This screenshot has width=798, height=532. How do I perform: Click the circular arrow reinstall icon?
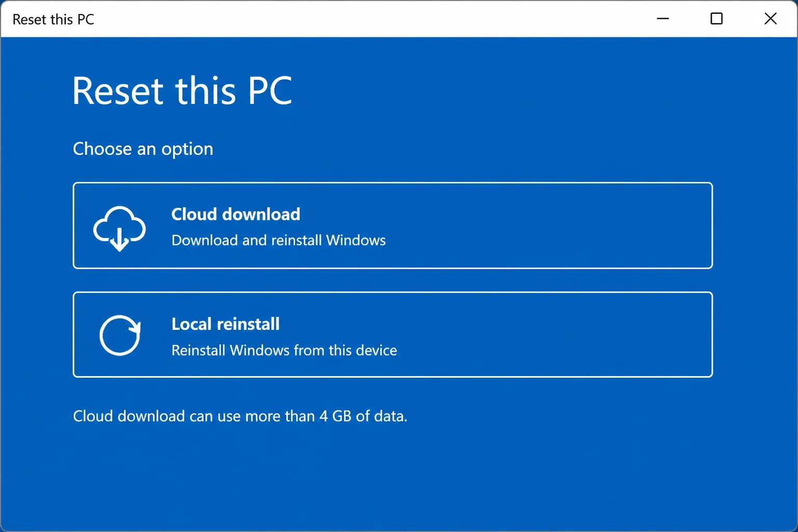click(x=120, y=335)
